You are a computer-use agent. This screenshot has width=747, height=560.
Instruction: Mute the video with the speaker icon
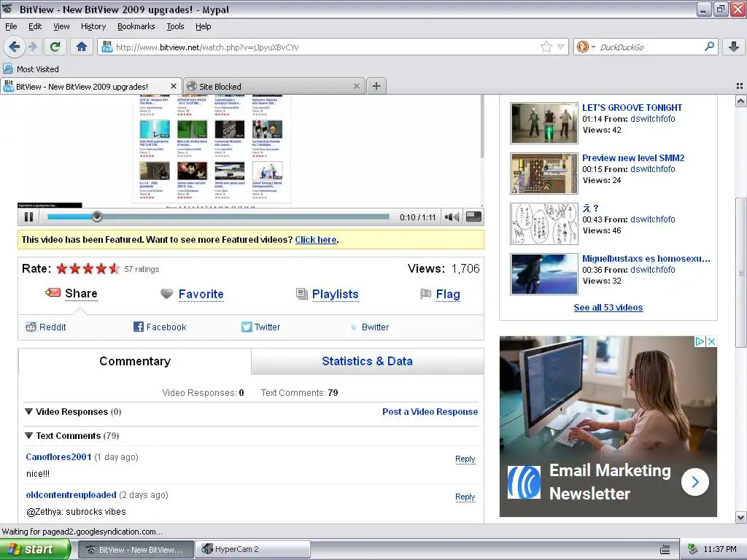tap(452, 217)
